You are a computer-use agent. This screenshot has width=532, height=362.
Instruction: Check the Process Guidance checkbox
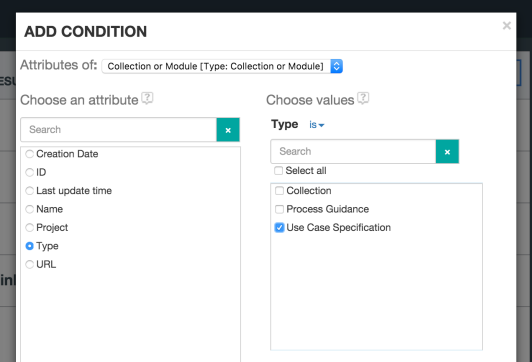point(279,209)
